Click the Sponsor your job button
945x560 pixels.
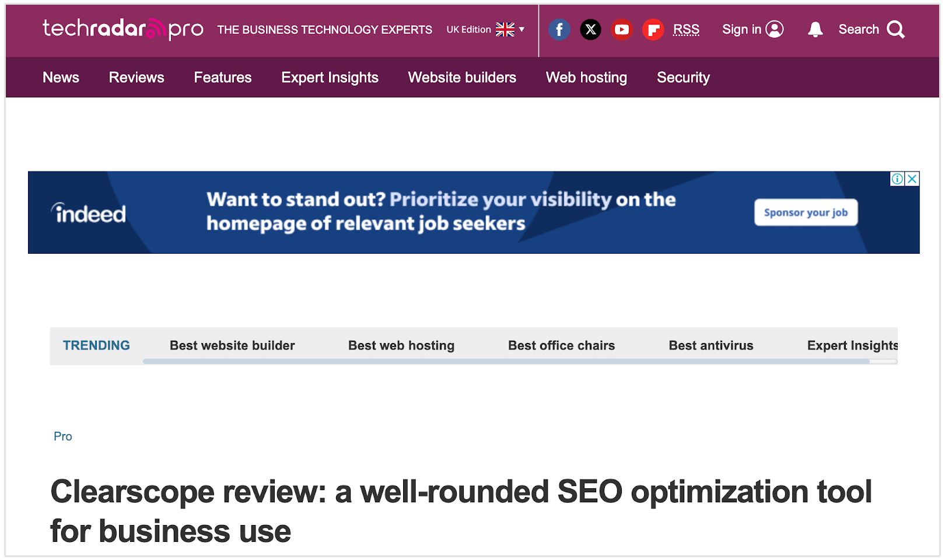(x=805, y=212)
